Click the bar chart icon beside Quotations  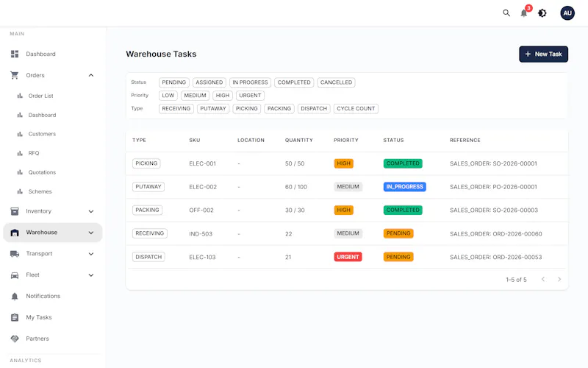point(20,172)
